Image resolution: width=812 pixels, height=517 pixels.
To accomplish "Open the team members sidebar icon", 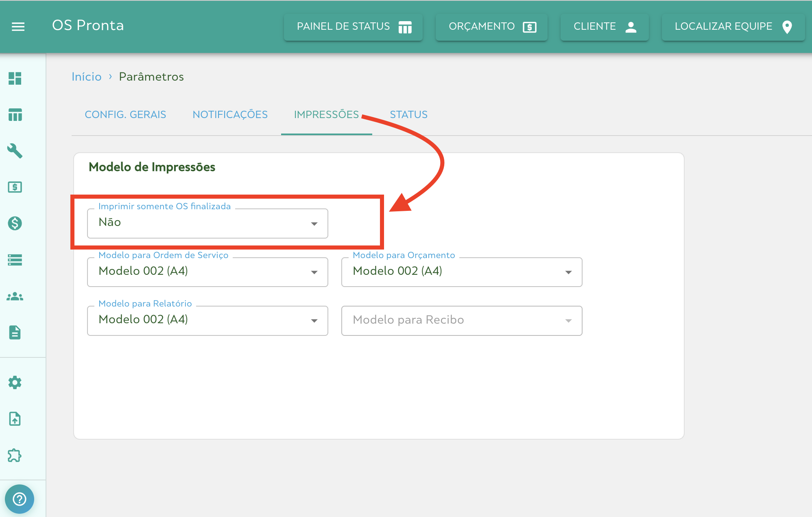I will coord(15,296).
